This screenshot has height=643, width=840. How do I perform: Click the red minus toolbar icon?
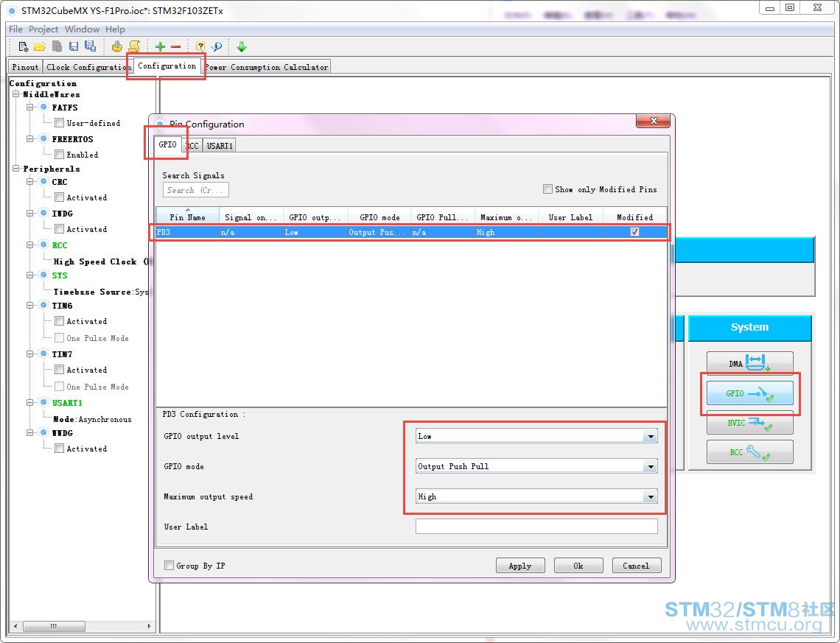[175, 46]
